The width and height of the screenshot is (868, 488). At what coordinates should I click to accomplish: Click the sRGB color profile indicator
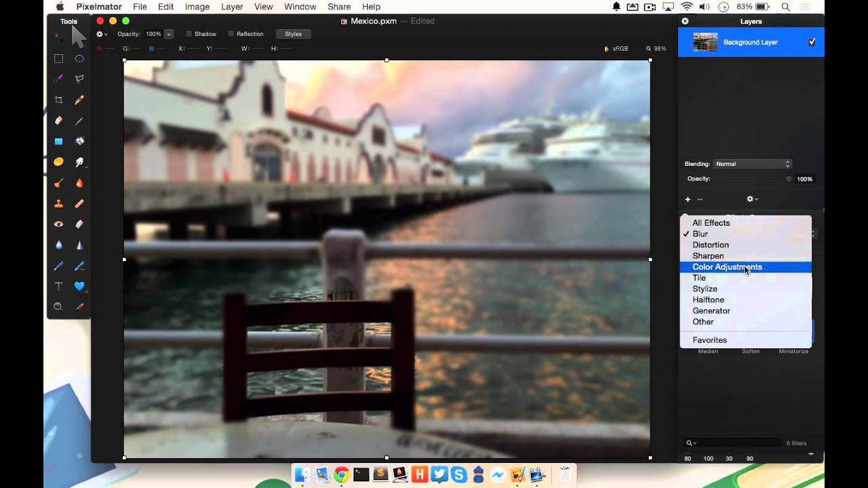(x=616, y=49)
